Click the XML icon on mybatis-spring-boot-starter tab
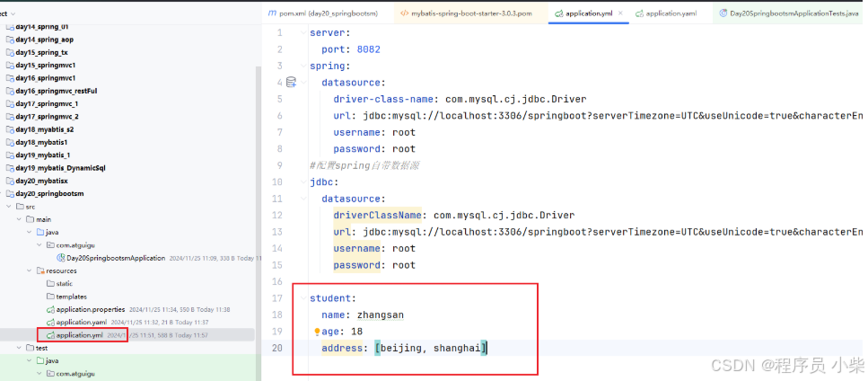868x381 pixels. tap(404, 13)
